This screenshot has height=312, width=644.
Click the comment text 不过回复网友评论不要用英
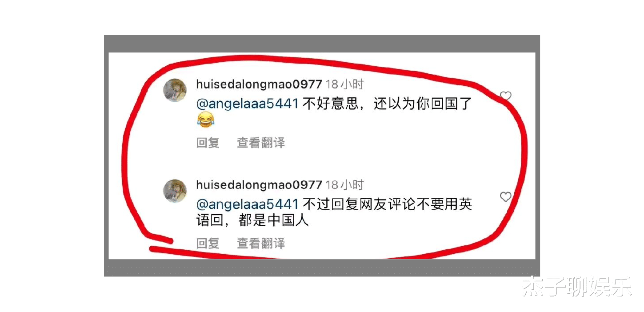(387, 204)
